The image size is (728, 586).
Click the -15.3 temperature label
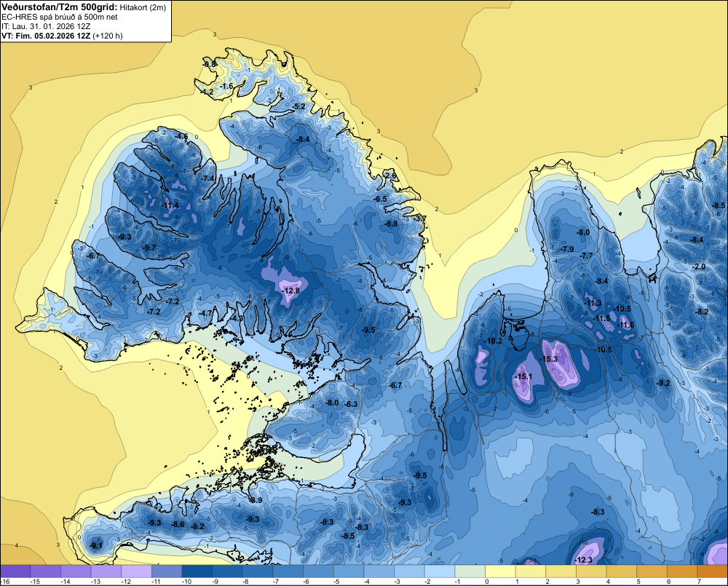click(x=548, y=359)
